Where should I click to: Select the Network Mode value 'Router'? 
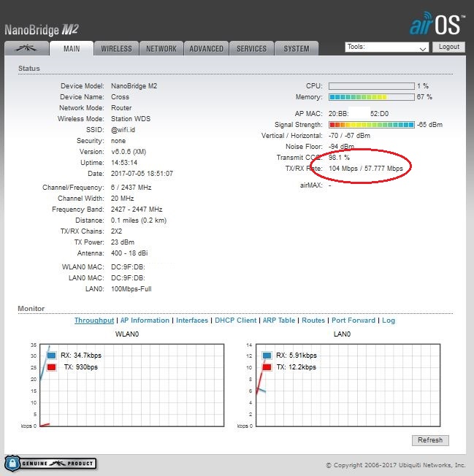click(x=121, y=108)
